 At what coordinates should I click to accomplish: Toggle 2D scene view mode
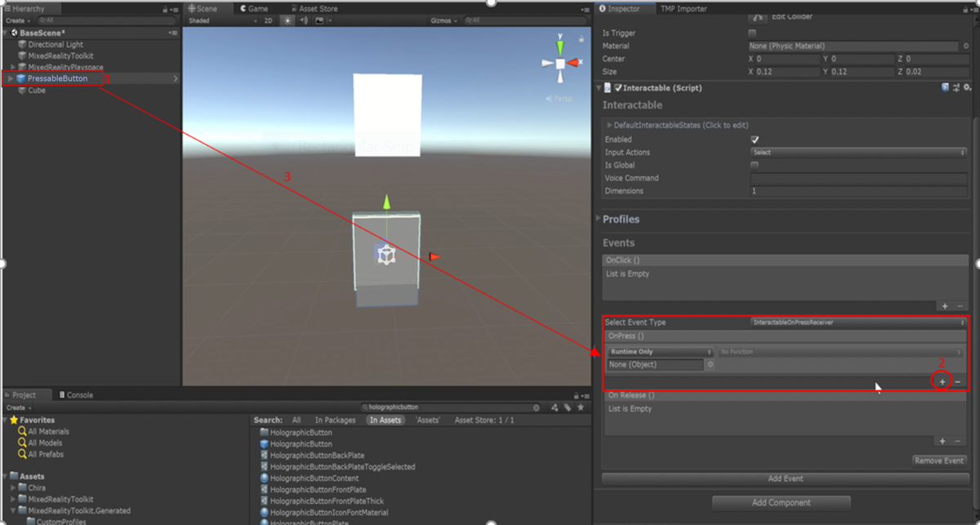pos(268,20)
